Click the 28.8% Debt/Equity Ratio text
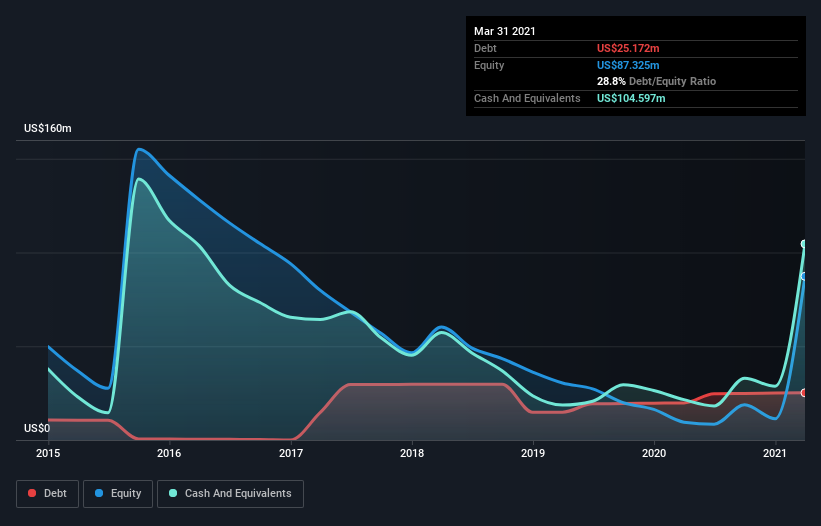 click(657, 82)
